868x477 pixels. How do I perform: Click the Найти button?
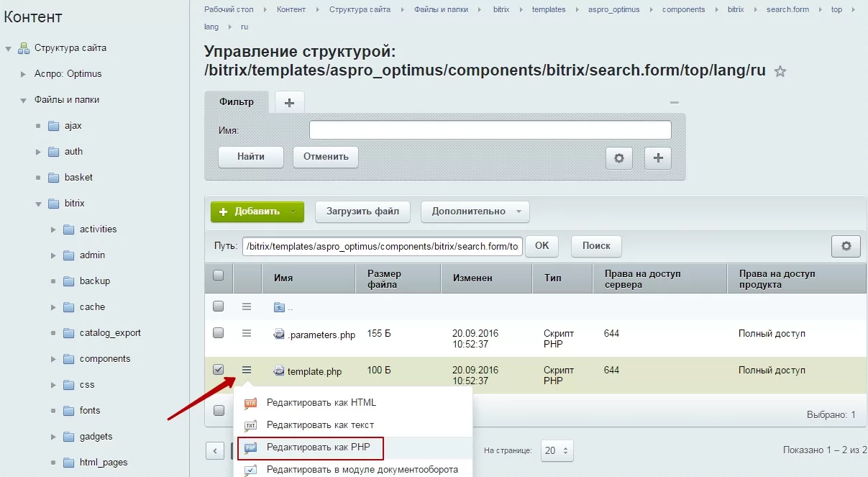pos(251,156)
